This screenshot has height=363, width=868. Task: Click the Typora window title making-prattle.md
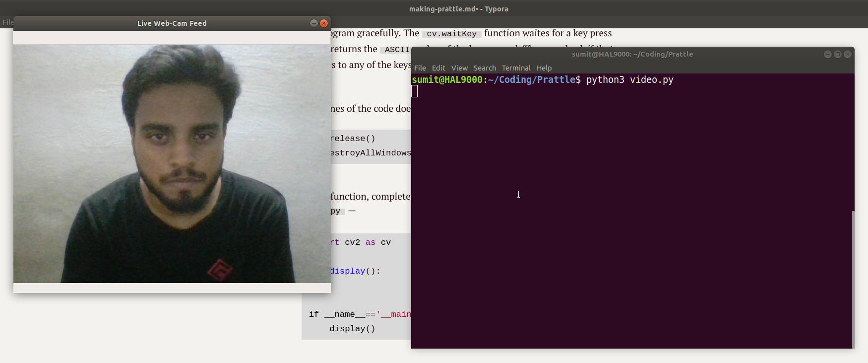click(x=459, y=9)
